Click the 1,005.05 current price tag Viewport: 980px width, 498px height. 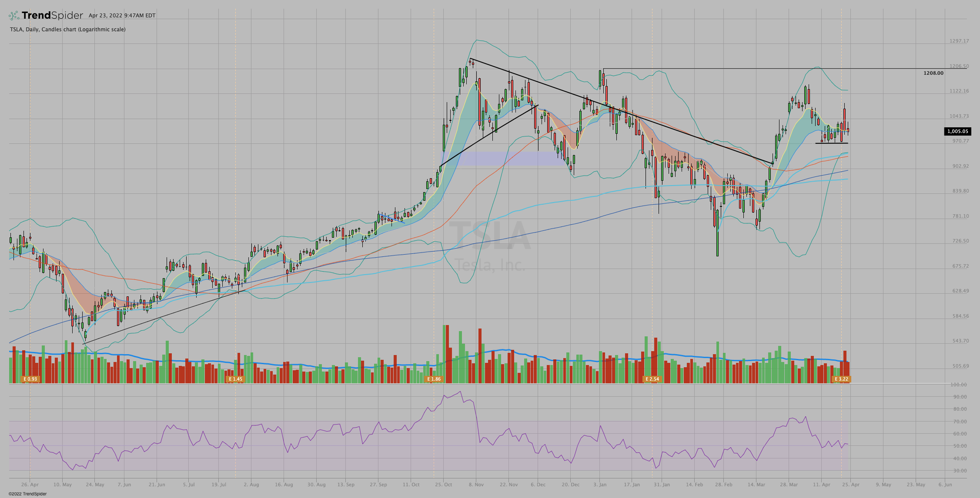tap(958, 131)
